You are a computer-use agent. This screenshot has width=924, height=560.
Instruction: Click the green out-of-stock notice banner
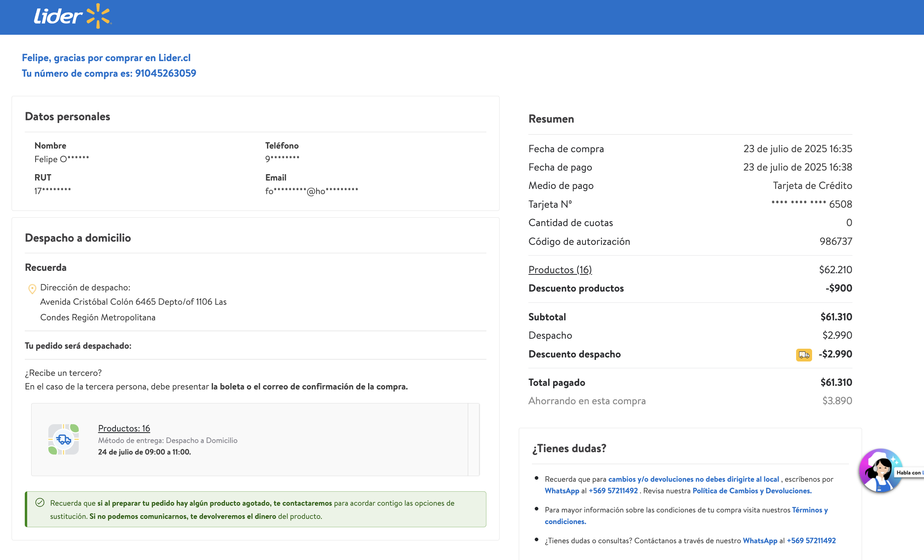coord(256,509)
